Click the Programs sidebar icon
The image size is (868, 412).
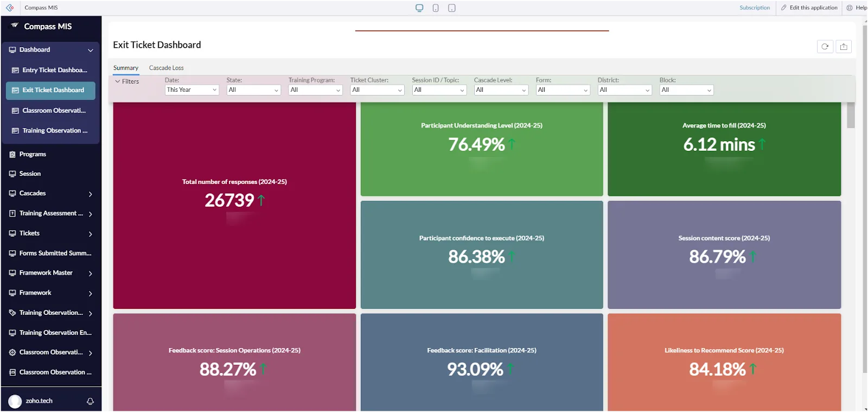12,154
